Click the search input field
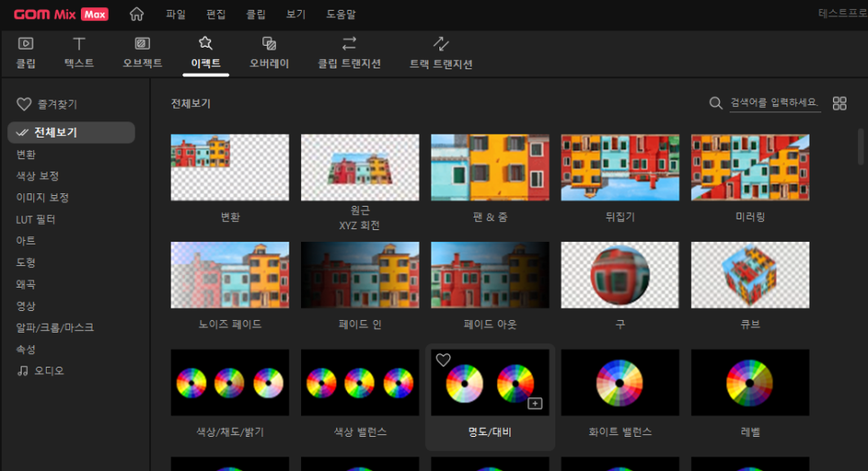Viewport: 868px width, 471px height. (775, 103)
